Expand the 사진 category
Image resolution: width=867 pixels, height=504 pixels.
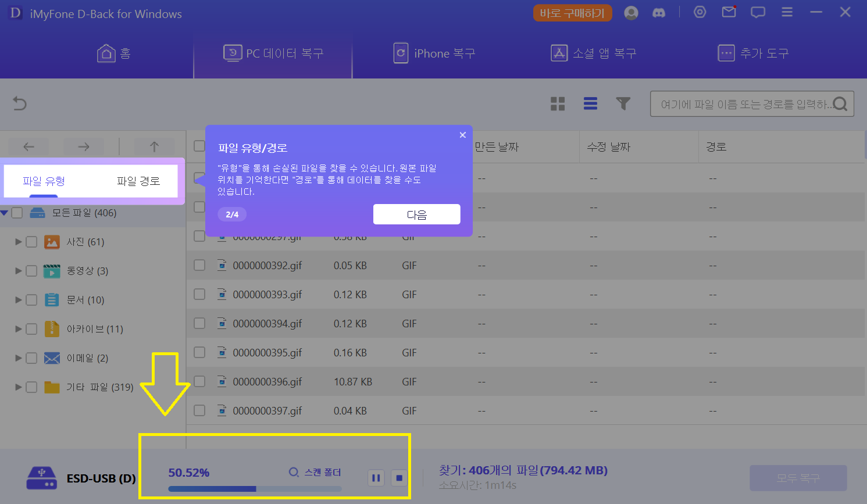(x=18, y=242)
